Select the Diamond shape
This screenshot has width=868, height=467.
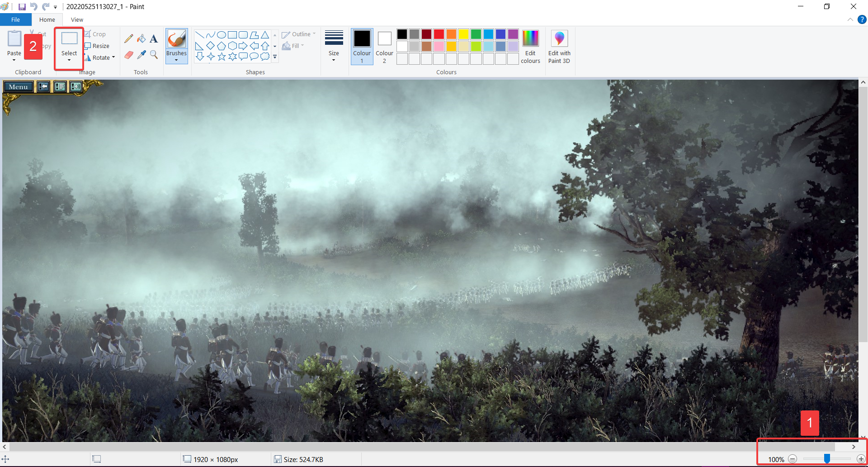click(x=211, y=46)
